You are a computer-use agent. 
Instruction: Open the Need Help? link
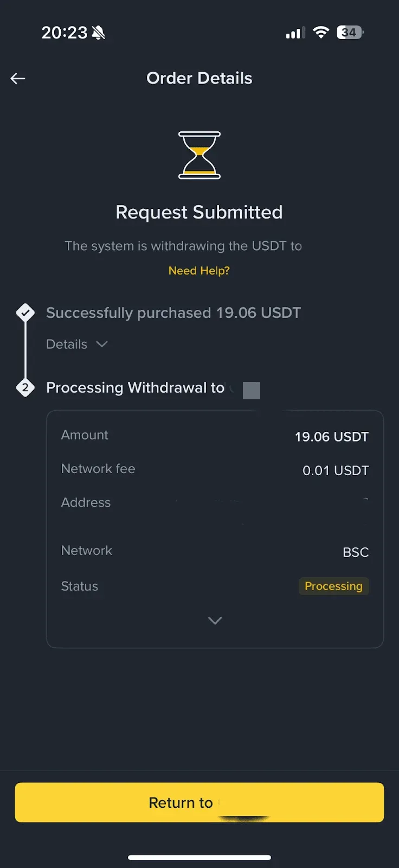click(199, 271)
